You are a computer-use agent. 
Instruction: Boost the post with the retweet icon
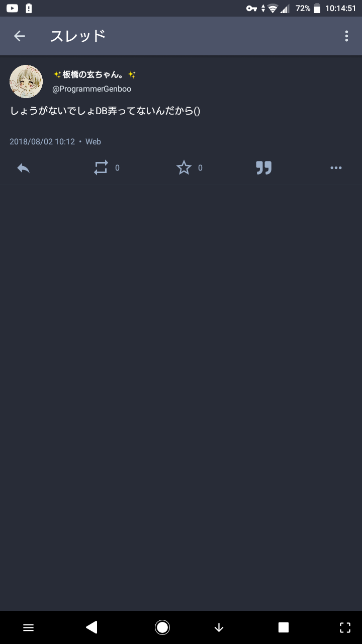(101, 168)
